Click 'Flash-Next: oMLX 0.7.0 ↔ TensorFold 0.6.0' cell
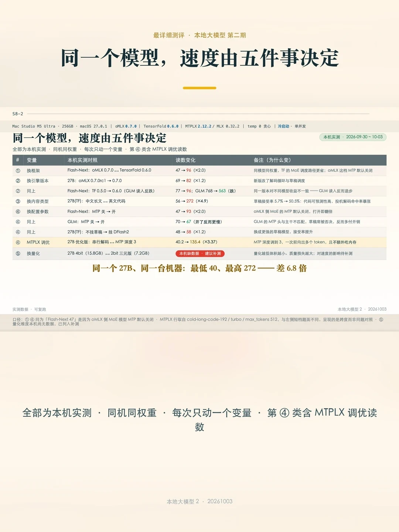 [109, 170]
